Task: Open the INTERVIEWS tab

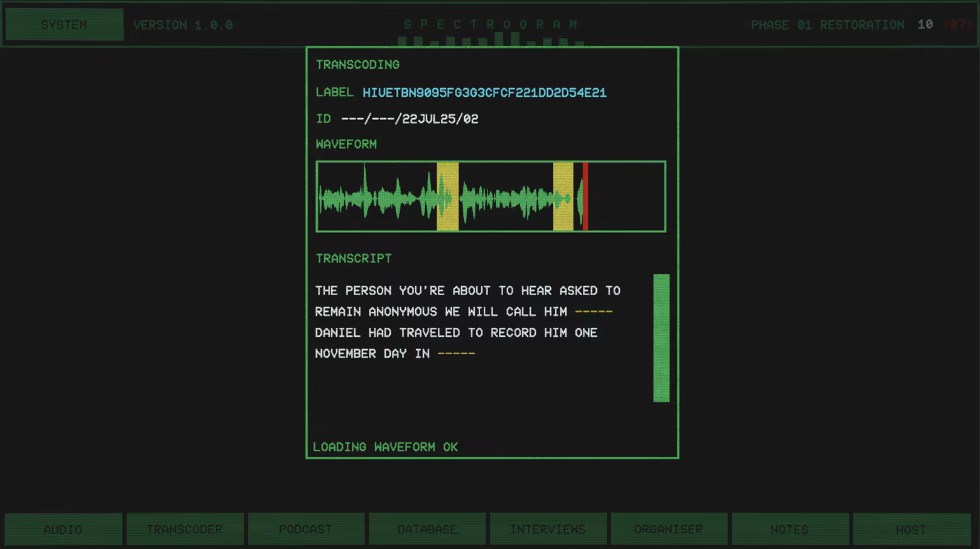Action: pos(548,530)
